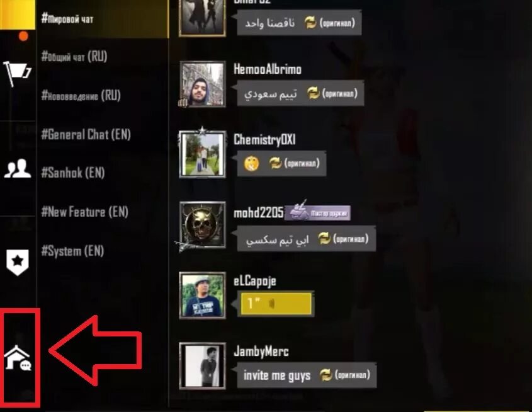
Task: Select the star badge sidebar icon
Action: point(17,261)
